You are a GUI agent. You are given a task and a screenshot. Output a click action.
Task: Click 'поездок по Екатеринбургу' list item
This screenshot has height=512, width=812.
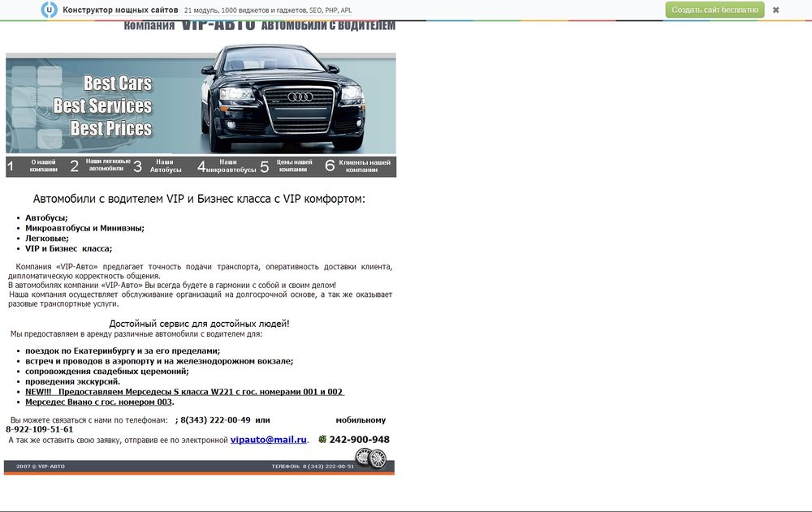[123, 351]
